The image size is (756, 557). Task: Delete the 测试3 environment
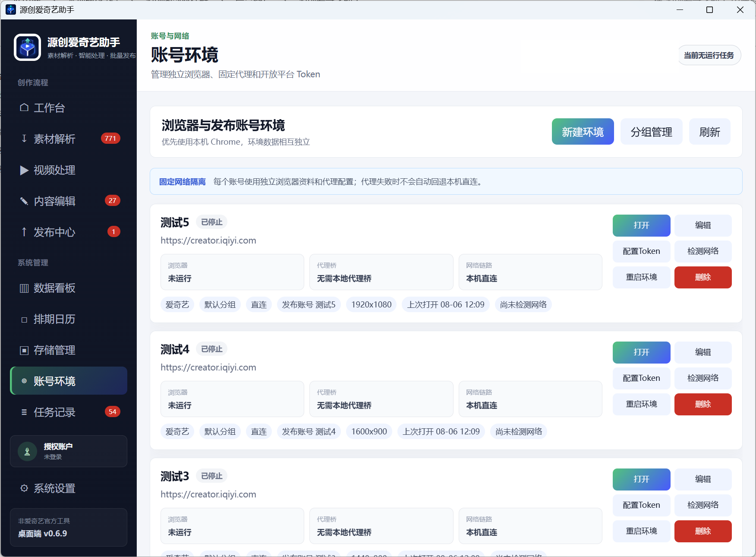pos(703,531)
